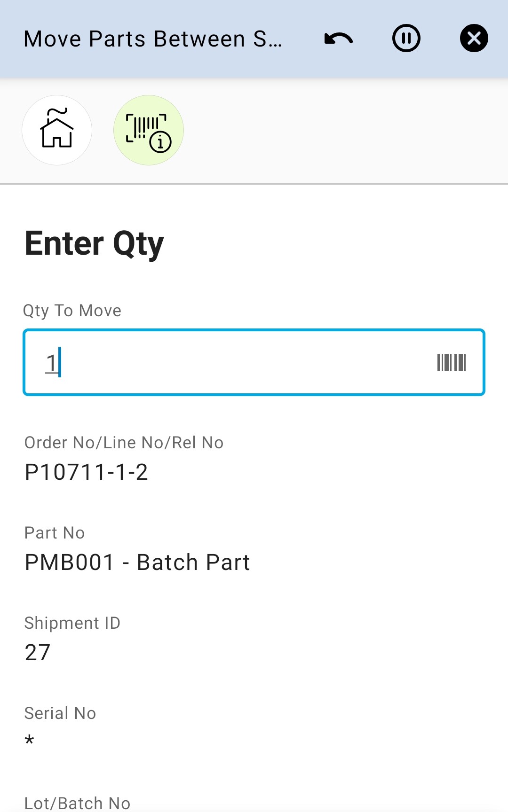Click the undo arrow icon in header
The image size is (508, 812).
coord(339,39)
